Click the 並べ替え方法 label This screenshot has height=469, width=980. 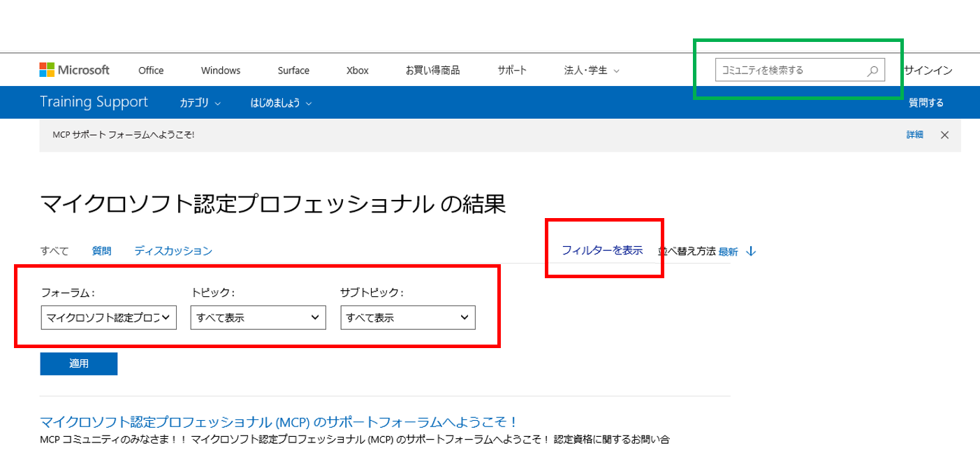click(x=687, y=251)
